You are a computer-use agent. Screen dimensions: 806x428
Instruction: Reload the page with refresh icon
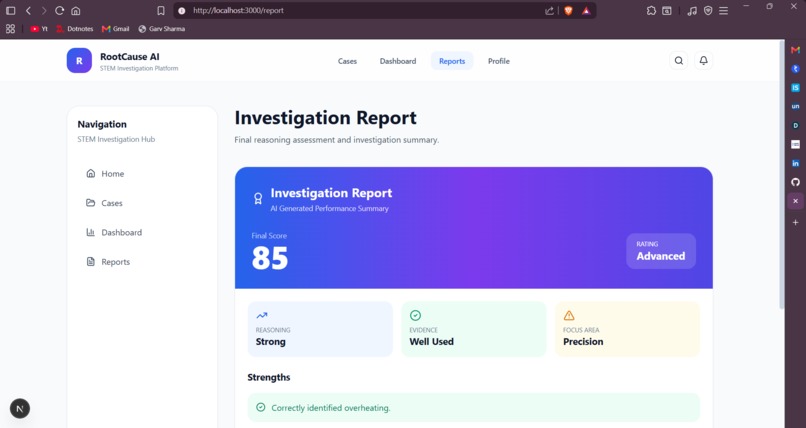[60, 10]
